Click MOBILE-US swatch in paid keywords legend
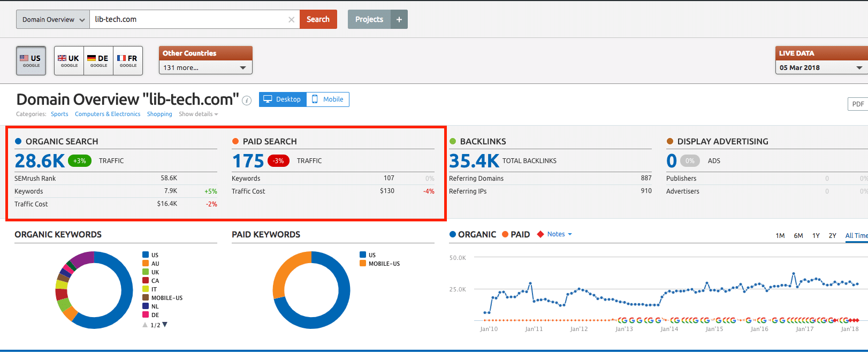The image size is (868, 354). [x=363, y=264]
